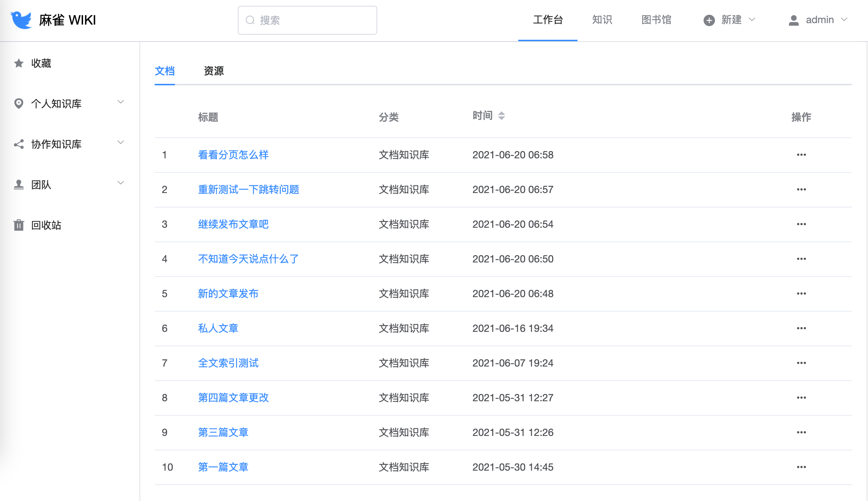
Task: Click the admin user avatar icon
Action: (x=794, y=20)
